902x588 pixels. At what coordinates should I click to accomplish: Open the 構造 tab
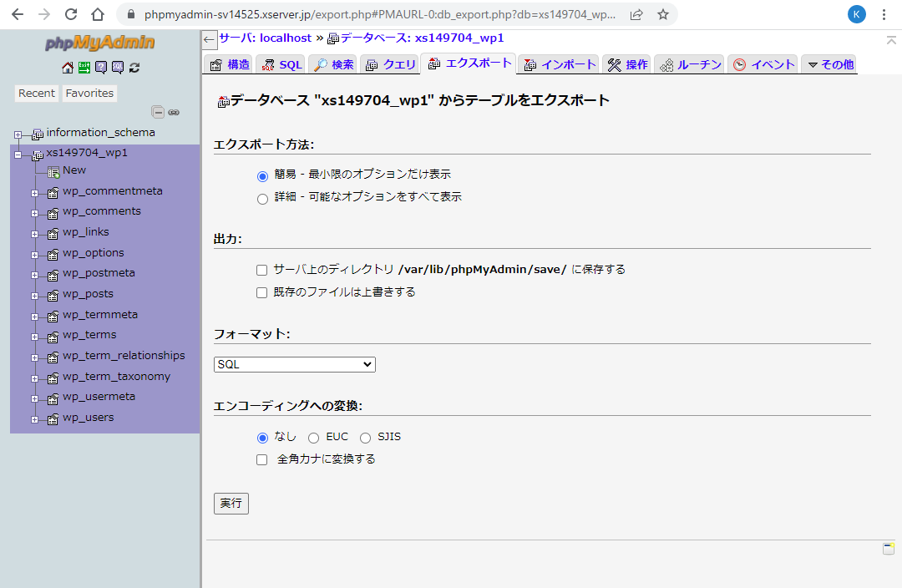(x=230, y=64)
